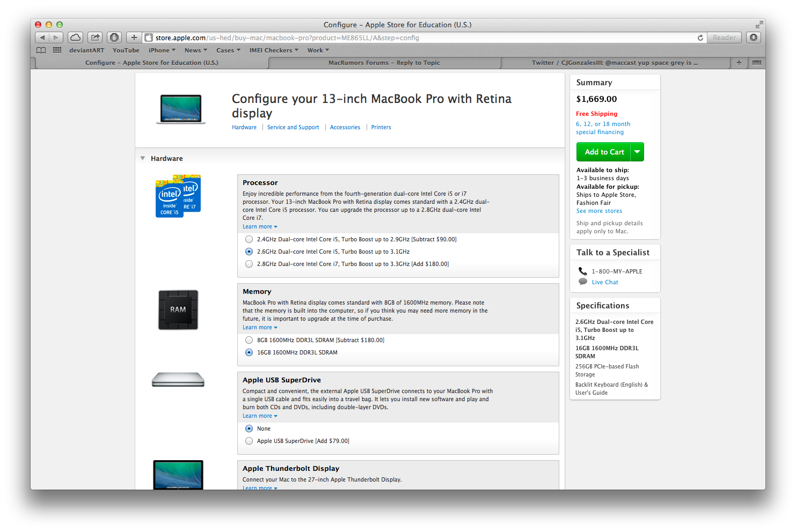This screenshot has width=796, height=532.
Task: Switch to Twitter CJGonzalesIII tab
Action: tap(615, 63)
